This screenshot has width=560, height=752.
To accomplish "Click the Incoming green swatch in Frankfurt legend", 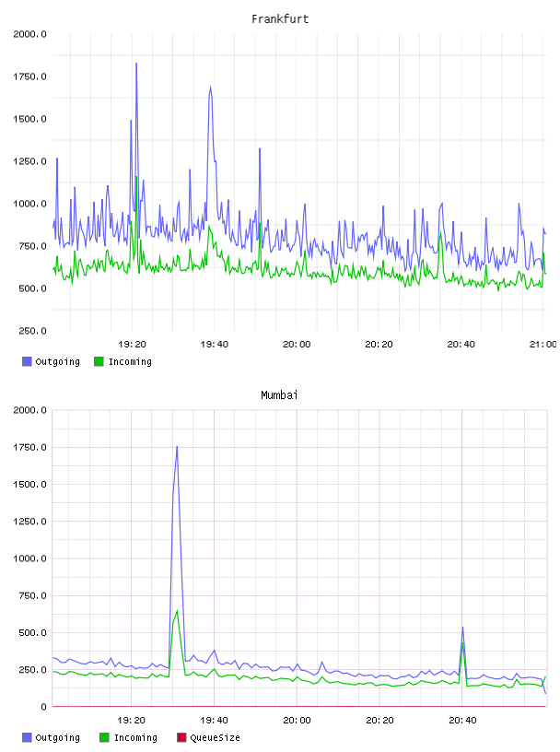I will [x=99, y=361].
